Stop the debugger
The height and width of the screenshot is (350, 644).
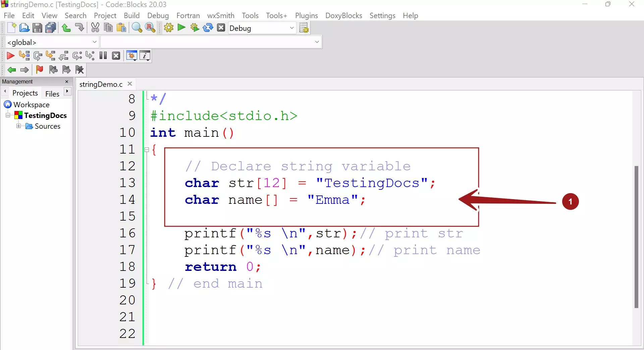116,56
